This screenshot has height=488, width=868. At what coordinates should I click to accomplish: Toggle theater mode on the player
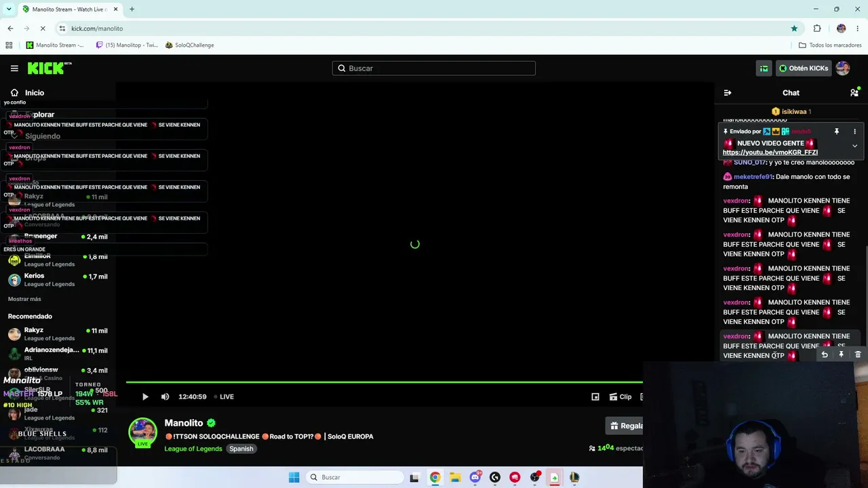595,397
